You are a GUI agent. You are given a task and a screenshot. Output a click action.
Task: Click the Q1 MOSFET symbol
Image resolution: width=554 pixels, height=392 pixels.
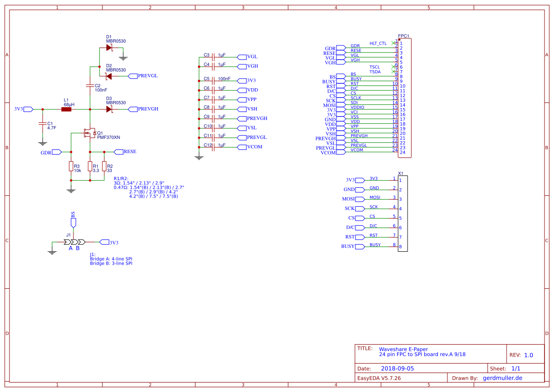pos(90,133)
